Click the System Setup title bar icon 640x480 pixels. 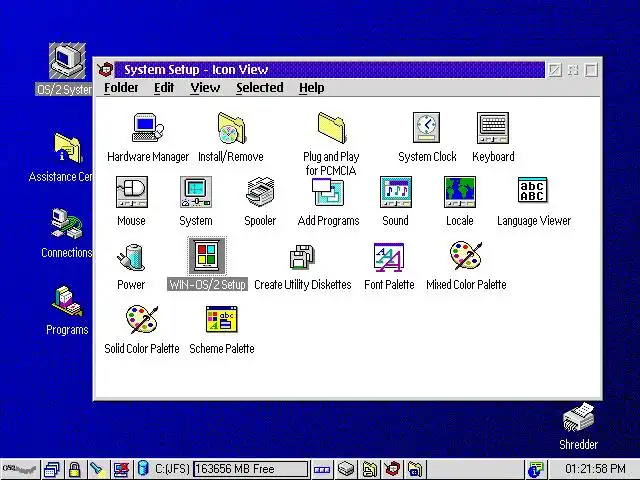[x=105, y=69]
